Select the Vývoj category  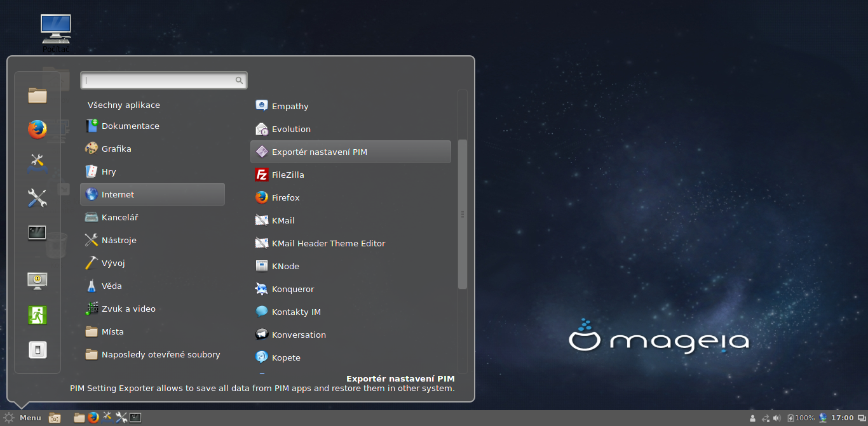153,263
